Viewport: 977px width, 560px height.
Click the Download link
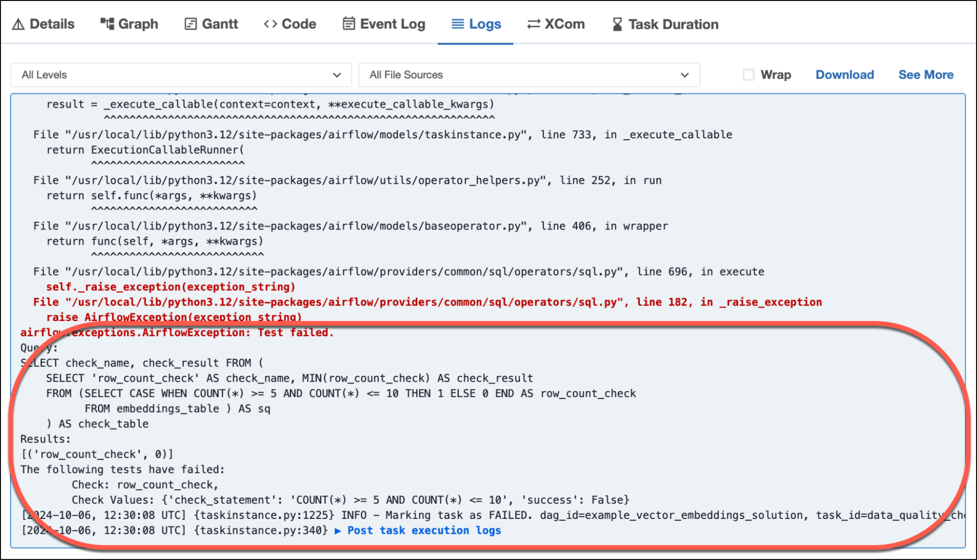tap(845, 75)
